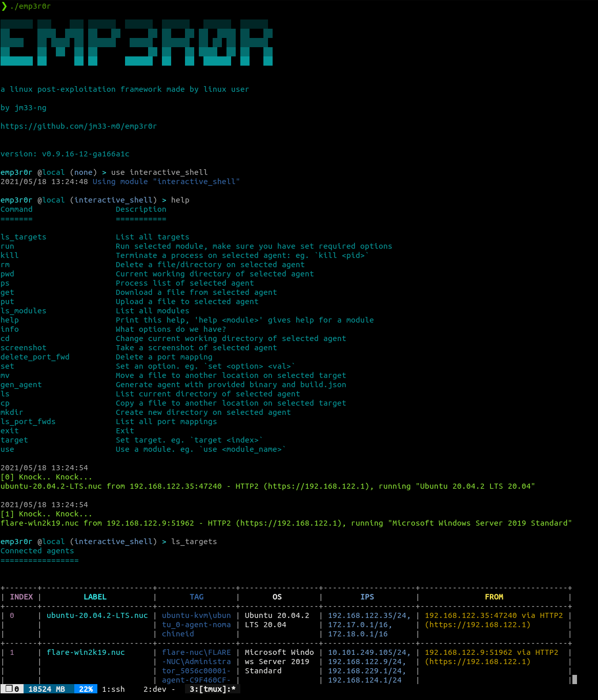Click label cell flare-win2k19.nuc in the table

[86, 652]
